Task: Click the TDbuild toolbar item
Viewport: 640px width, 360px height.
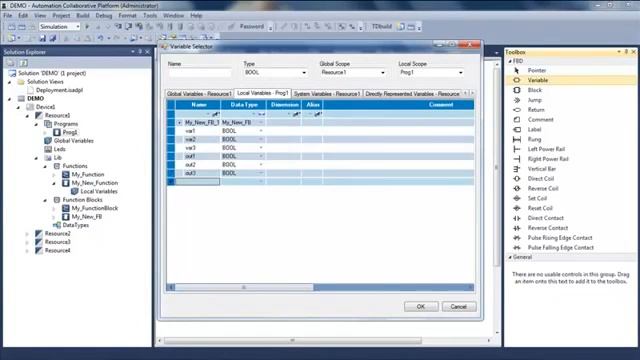Action: pos(382,27)
